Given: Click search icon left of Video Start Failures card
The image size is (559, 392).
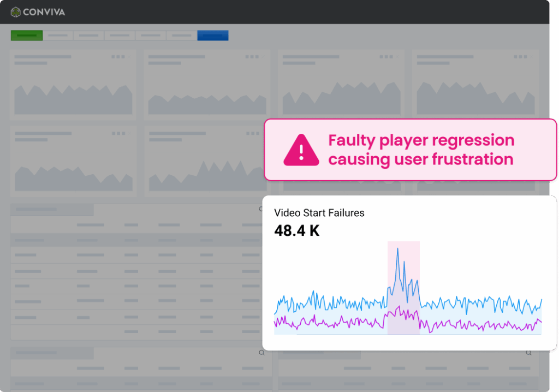Looking at the screenshot, I should (261, 209).
